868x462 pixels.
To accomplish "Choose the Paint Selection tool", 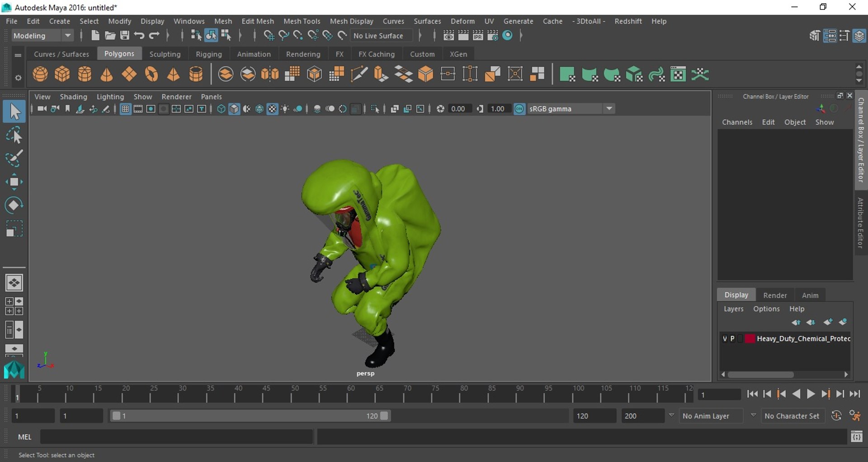I will tap(14, 159).
